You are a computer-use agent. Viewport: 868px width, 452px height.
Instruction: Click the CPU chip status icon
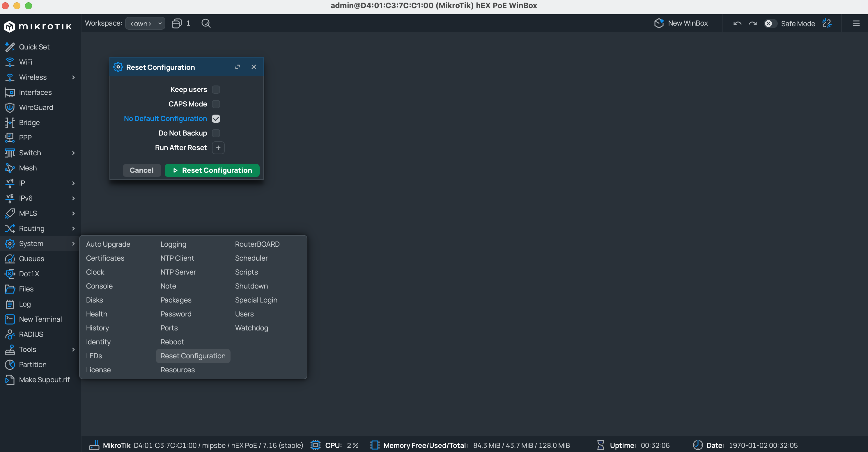point(316,445)
